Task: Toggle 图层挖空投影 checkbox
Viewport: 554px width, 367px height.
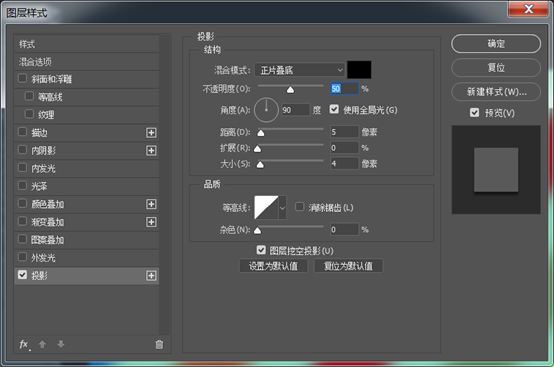Action: [x=261, y=250]
